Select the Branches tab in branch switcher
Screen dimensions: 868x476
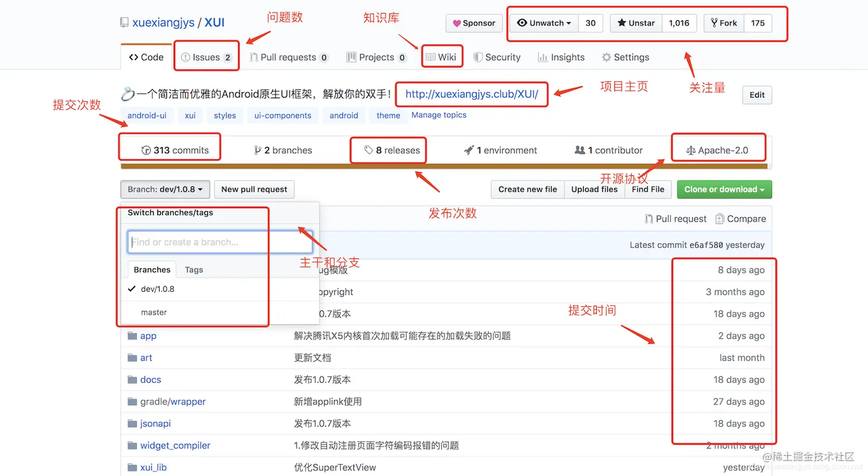[152, 270]
